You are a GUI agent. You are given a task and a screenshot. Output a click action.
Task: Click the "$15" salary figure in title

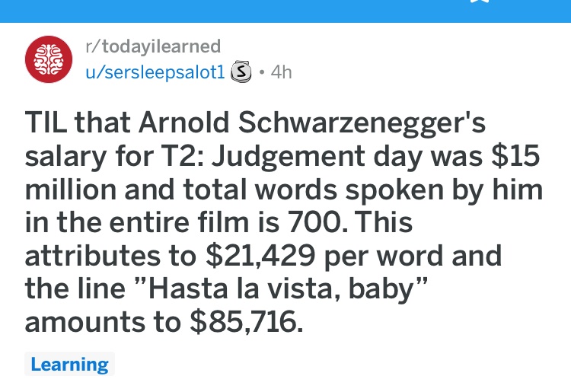tap(515, 156)
